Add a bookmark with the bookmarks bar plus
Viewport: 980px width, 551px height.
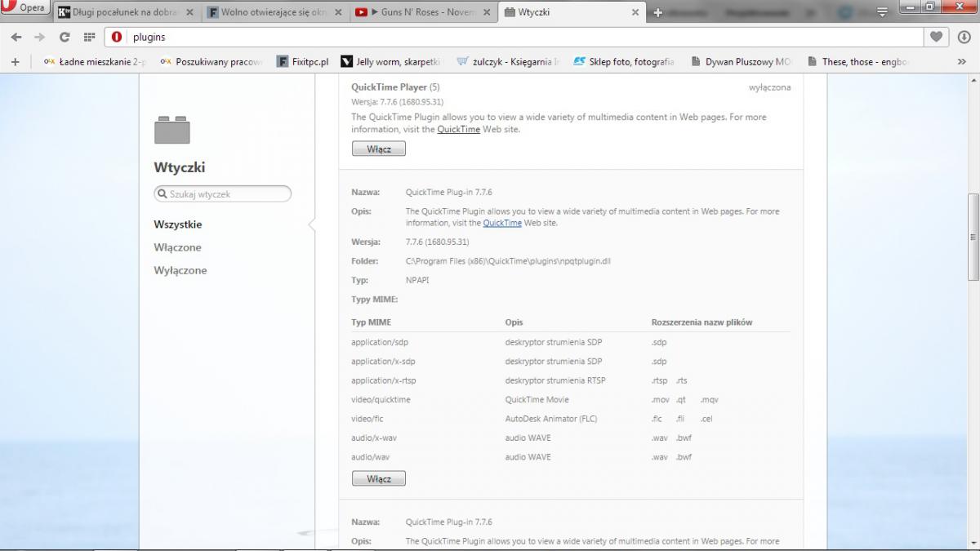pyautogui.click(x=15, y=61)
